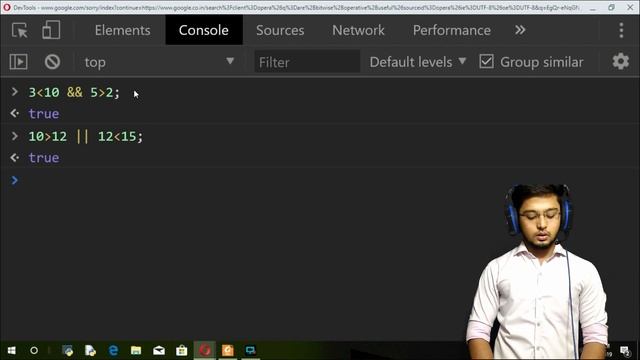Click the second 'true' result output

coord(44,158)
